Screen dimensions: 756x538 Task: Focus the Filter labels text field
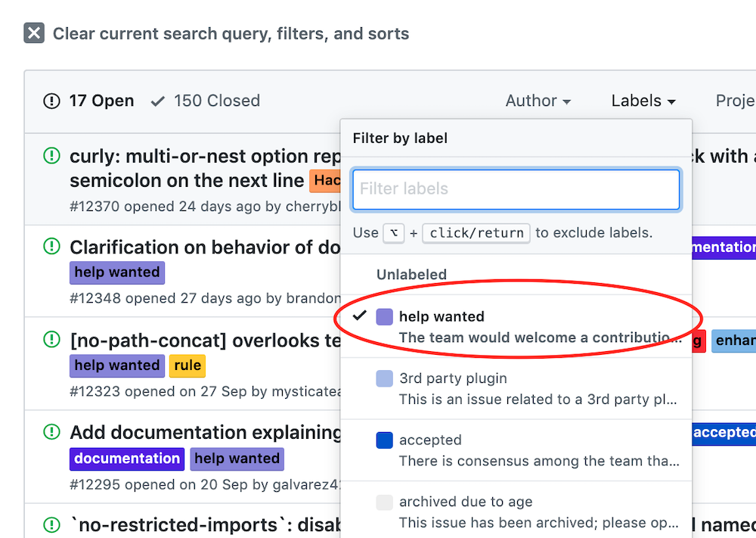[516, 189]
